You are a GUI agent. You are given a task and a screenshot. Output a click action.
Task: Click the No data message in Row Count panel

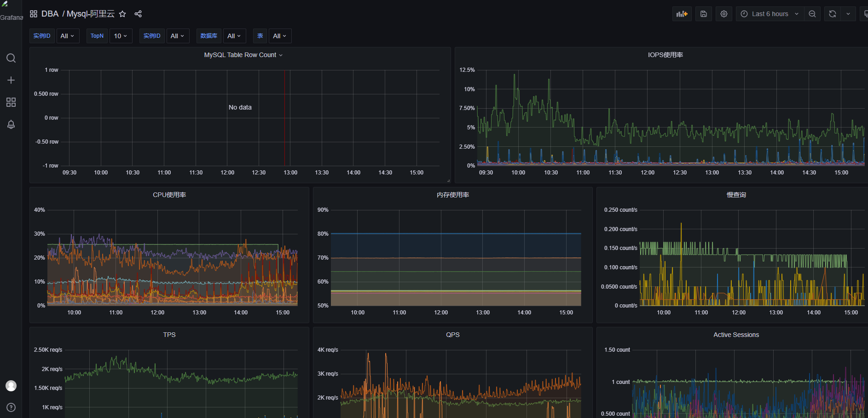(x=240, y=107)
